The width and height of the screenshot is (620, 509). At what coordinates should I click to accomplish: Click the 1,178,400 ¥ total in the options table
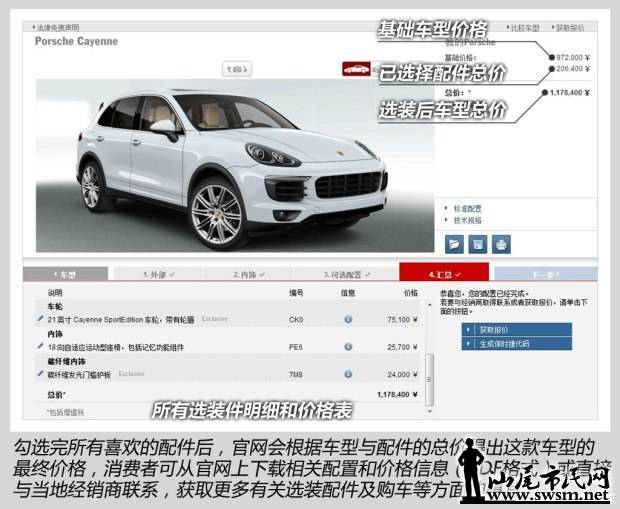click(x=397, y=395)
